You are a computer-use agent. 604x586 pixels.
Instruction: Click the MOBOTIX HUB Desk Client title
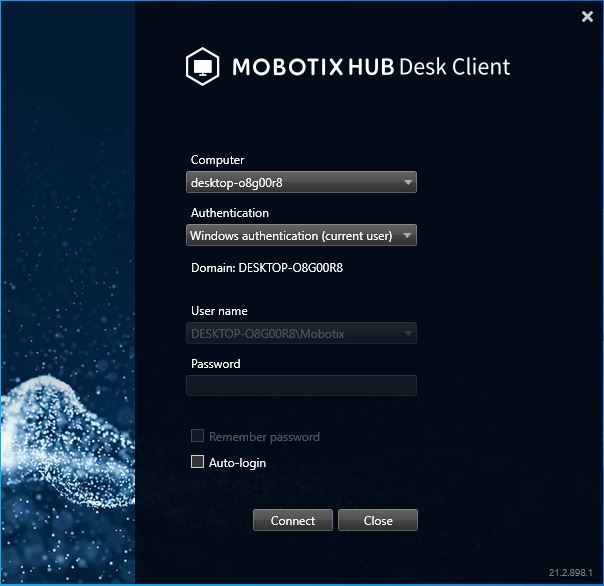point(371,67)
